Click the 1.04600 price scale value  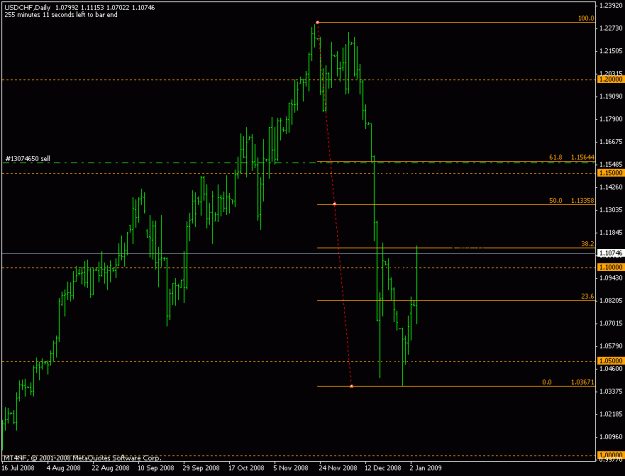pos(611,369)
